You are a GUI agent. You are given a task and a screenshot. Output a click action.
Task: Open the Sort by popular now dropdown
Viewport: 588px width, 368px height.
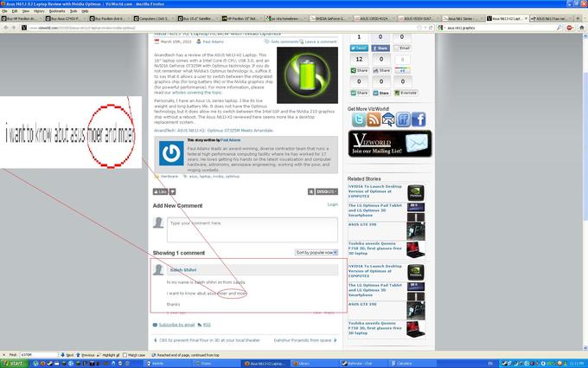point(316,253)
